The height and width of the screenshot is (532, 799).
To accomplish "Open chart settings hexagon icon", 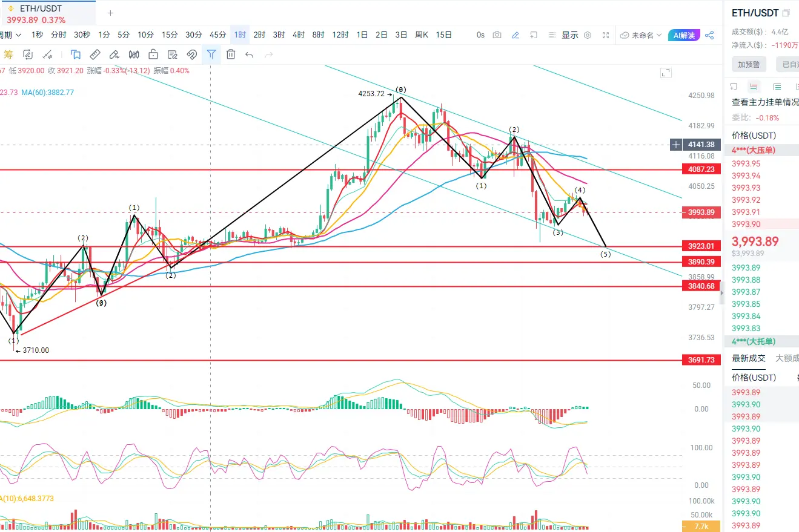I will tap(587, 35).
